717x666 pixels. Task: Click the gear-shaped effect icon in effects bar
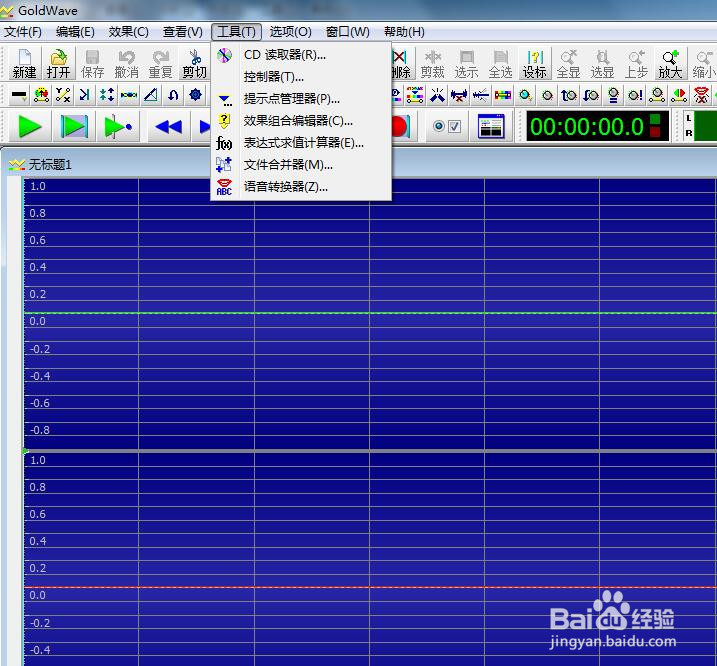point(195,95)
